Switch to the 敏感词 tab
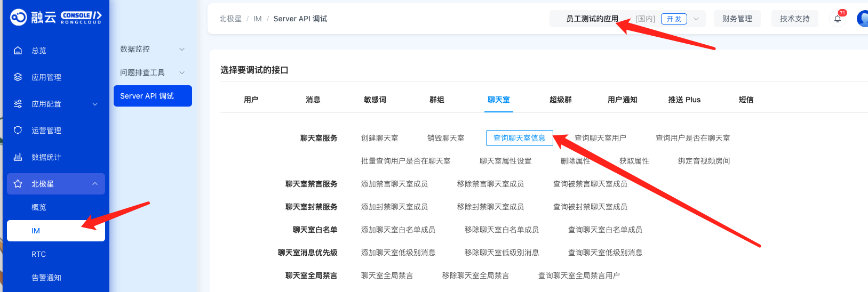The width and height of the screenshot is (868, 292). 375,100
